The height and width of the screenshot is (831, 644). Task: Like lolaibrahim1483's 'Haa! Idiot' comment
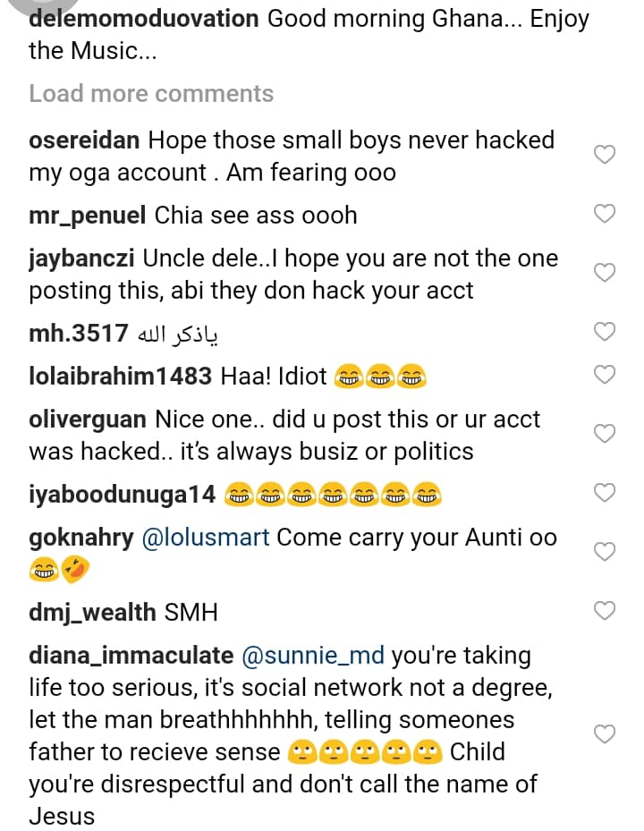click(605, 375)
